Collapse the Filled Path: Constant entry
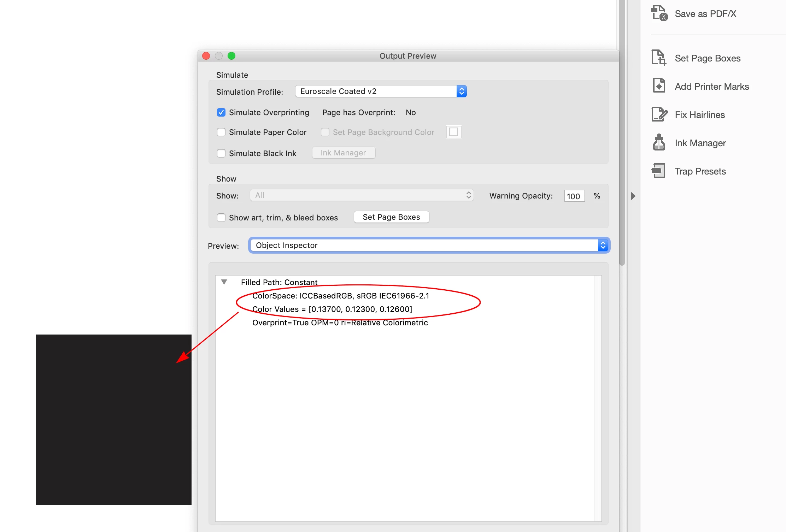 [224, 282]
